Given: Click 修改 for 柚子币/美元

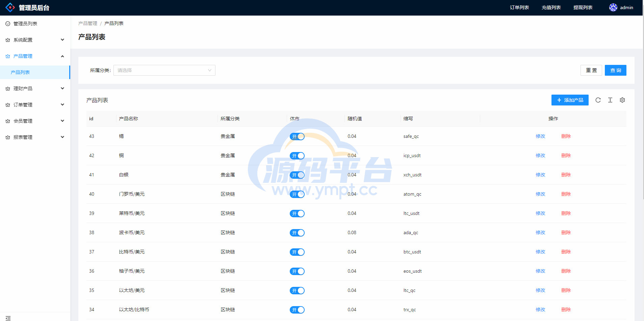Looking at the screenshot, I should pyautogui.click(x=540, y=271).
